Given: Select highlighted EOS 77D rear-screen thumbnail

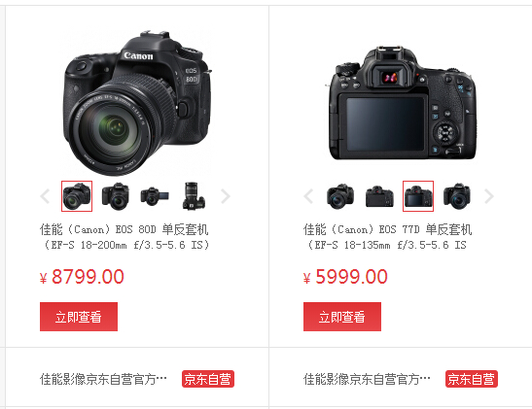Looking at the screenshot, I should pos(418,196).
